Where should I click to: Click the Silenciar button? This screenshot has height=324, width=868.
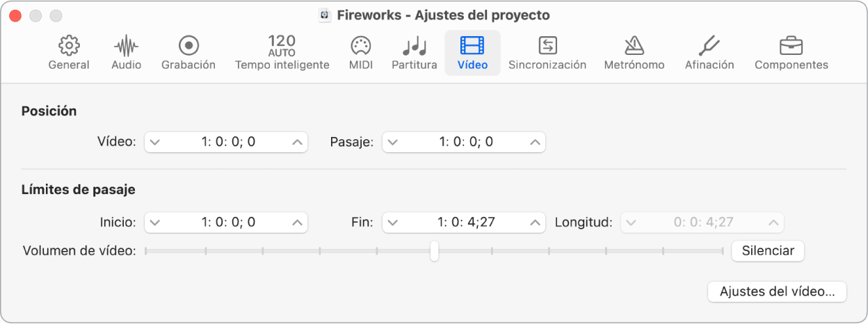point(768,251)
